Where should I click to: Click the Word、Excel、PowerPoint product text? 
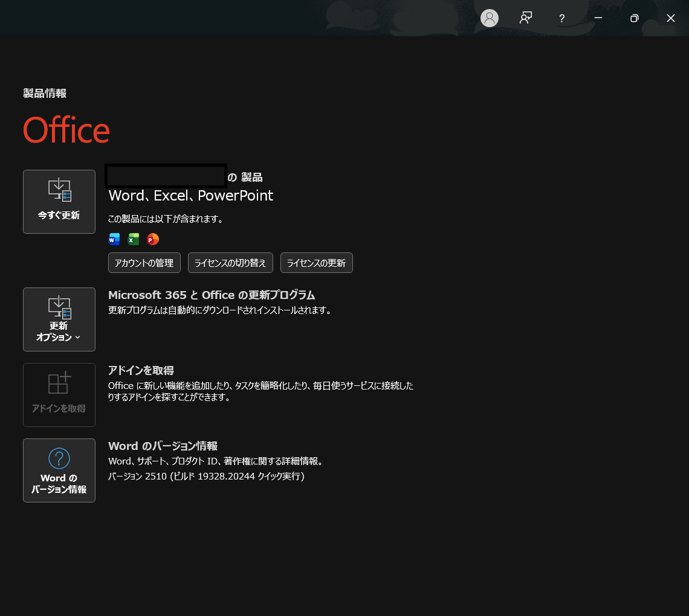191,196
